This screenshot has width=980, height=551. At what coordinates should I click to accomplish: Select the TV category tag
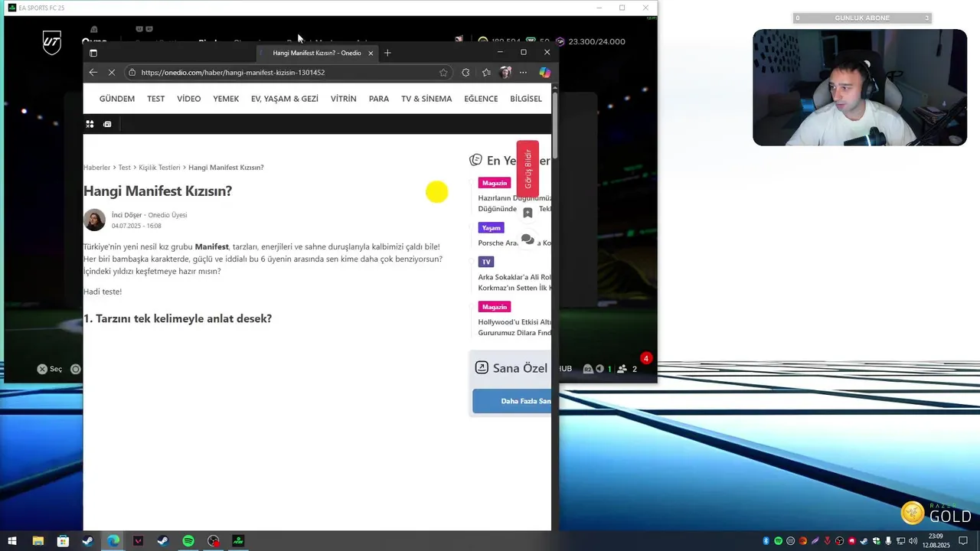click(486, 262)
